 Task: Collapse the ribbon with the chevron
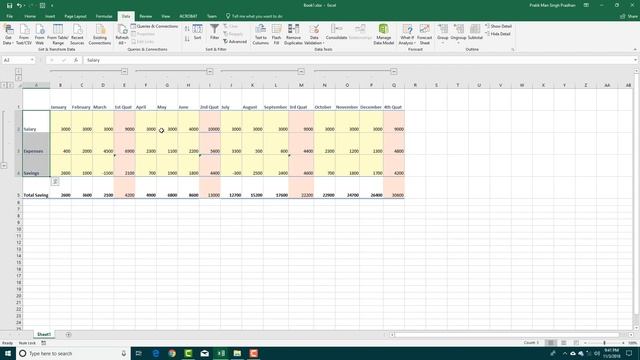click(x=635, y=50)
